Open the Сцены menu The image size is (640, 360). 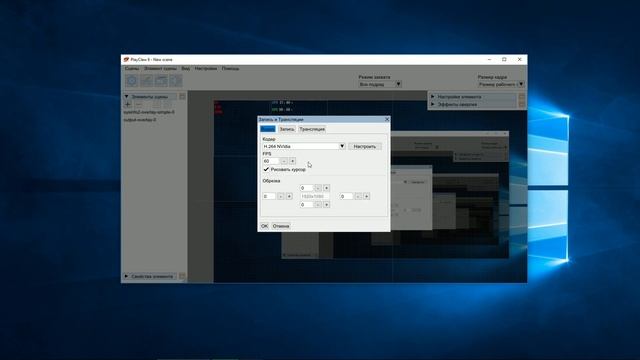tap(132, 69)
